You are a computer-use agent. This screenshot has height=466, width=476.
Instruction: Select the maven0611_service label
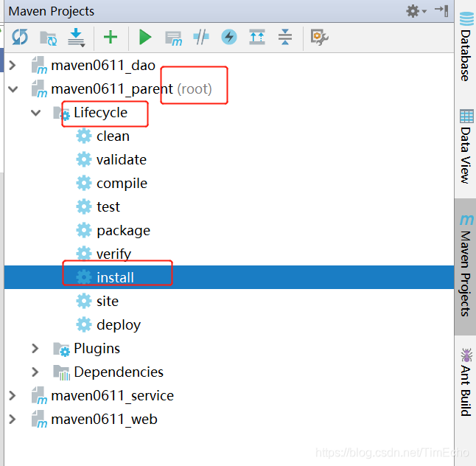112,396
